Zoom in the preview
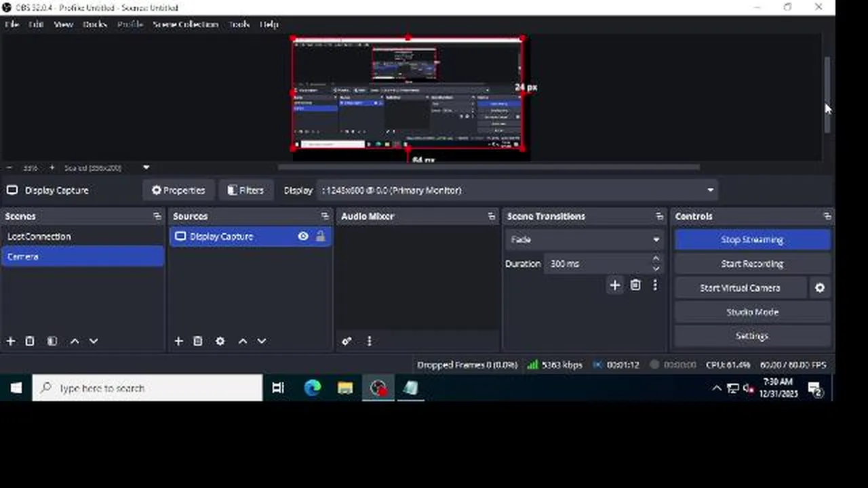 click(x=52, y=167)
